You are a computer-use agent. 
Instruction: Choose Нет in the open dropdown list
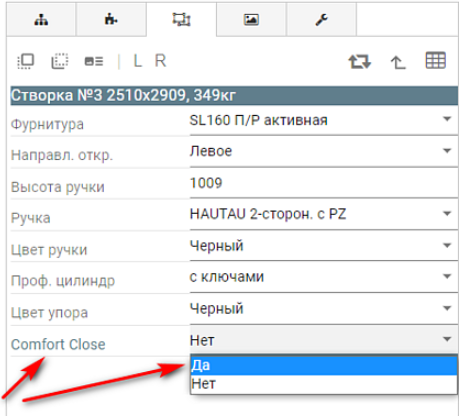[324, 384]
